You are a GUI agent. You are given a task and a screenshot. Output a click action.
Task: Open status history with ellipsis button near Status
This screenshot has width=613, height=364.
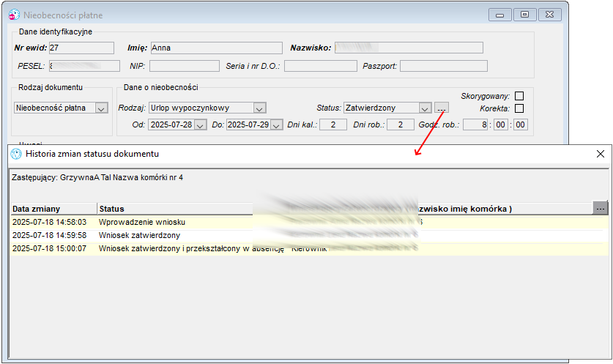tap(442, 108)
